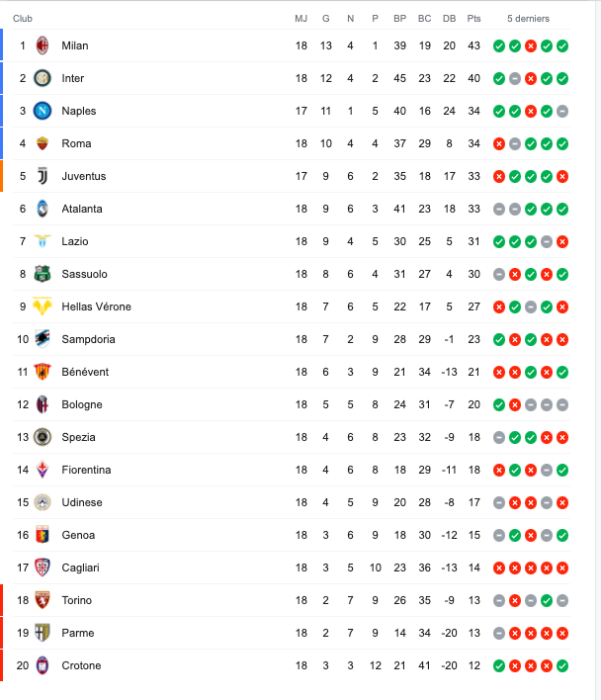Click the Genoa table row name
The image size is (601, 700).
click(78, 535)
